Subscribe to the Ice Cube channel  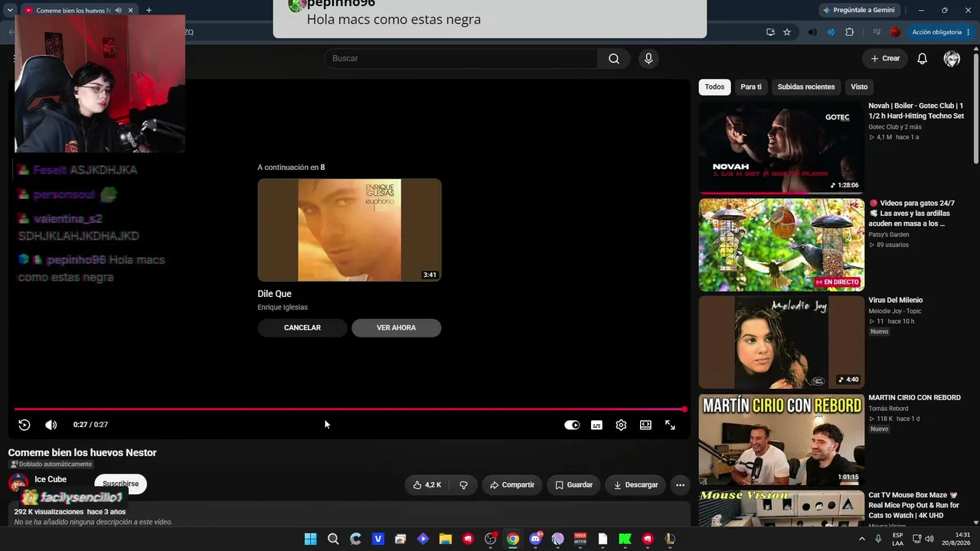pos(120,484)
